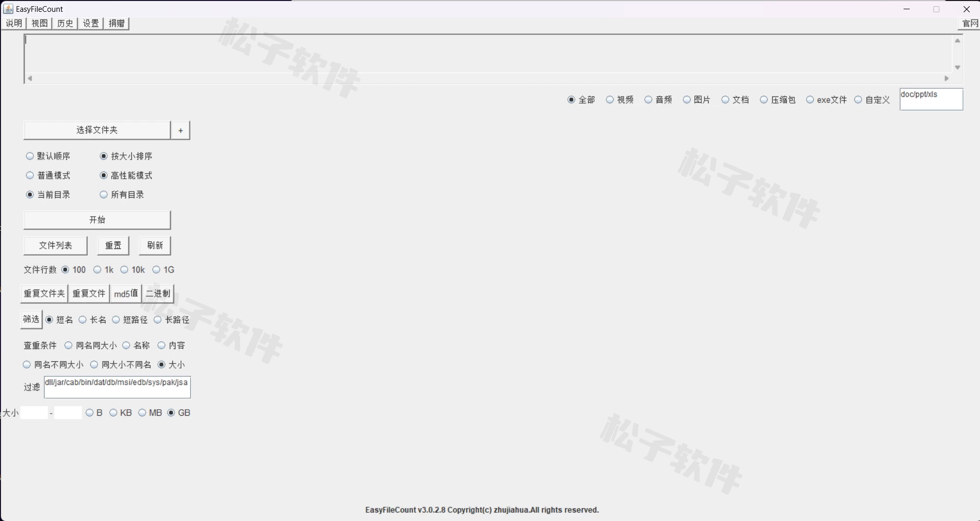Click the md5值 button
Image resolution: width=980 pixels, height=521 pixels.
(126, 294)
